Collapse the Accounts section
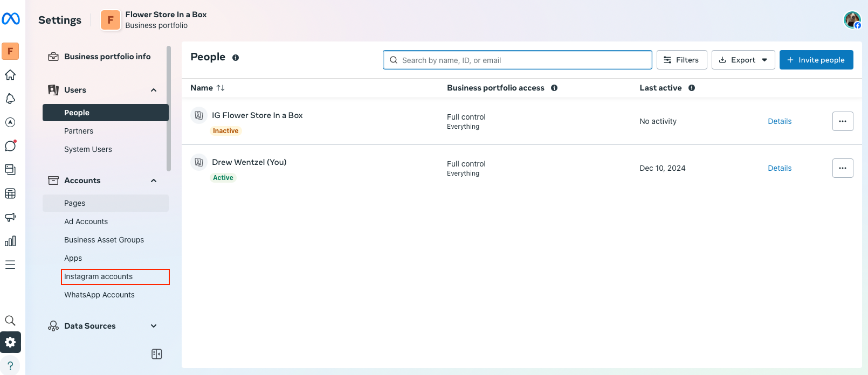This screenshot has height=375, width=868. tap(154, 180)
